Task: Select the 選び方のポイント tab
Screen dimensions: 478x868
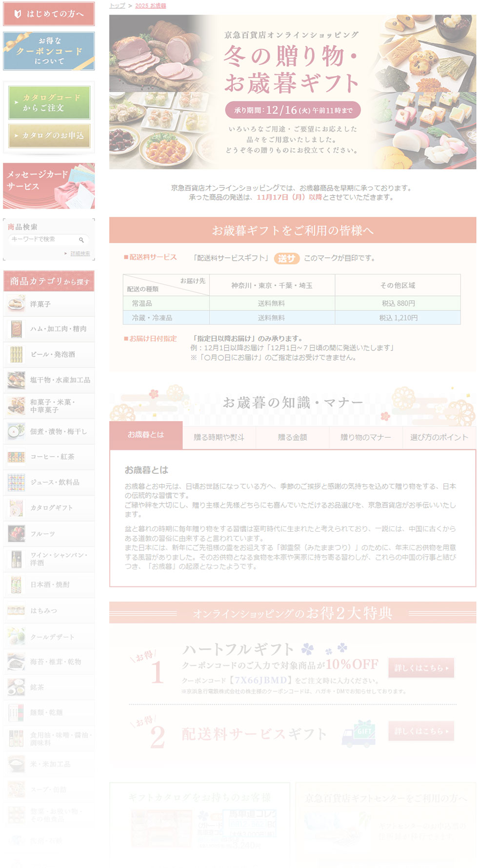Action: tap(439, 437)
